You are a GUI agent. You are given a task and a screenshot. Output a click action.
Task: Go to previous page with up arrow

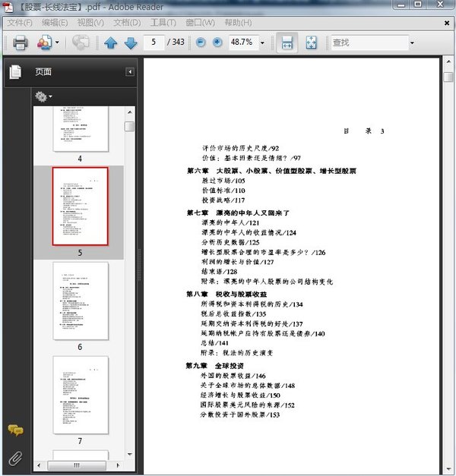pyautogui.click(x=111, y=43)
